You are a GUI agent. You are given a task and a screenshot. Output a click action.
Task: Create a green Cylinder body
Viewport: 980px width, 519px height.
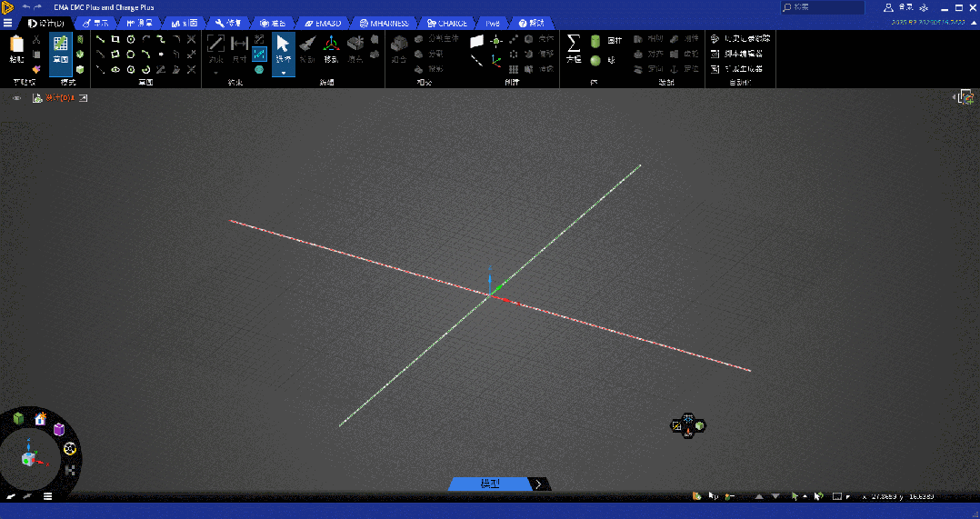[x=595, y=41]
